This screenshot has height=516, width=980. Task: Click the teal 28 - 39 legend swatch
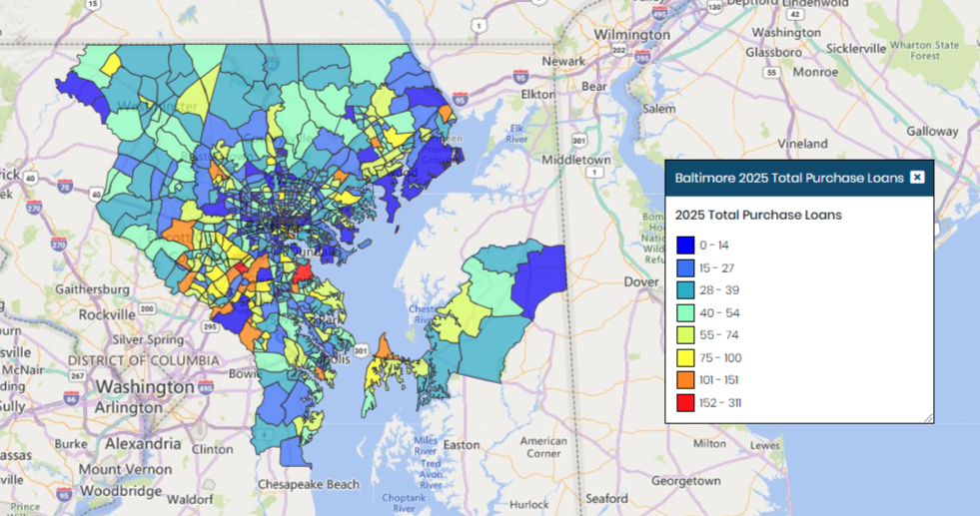685,289
